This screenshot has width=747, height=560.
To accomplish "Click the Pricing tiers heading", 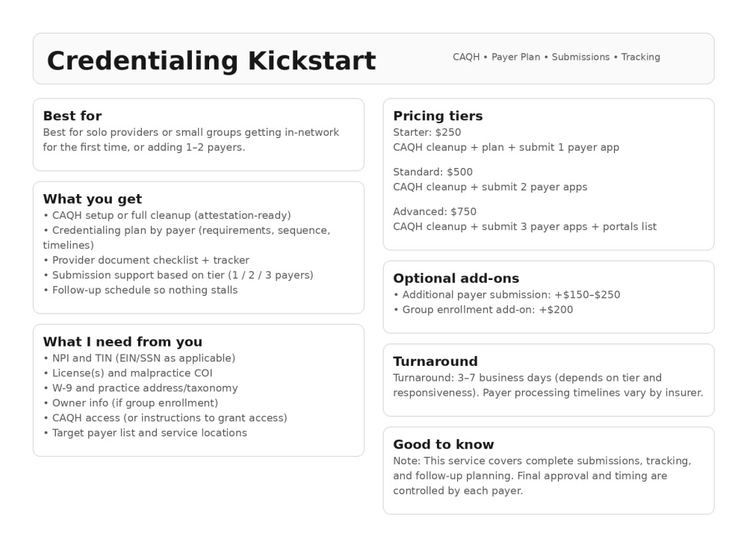I will [x=438, y=116].
